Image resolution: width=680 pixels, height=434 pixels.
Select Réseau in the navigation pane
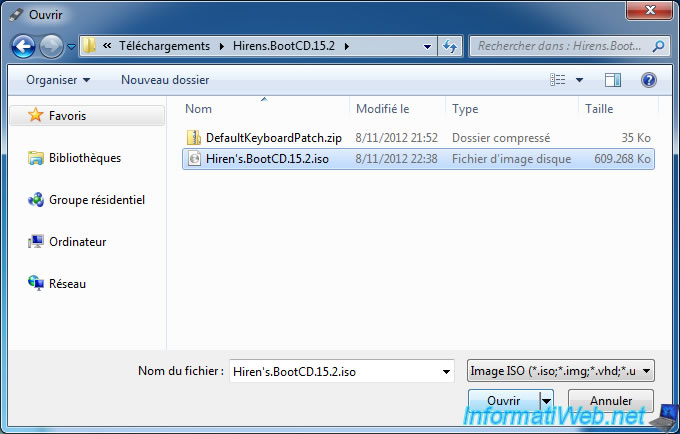[x=67, y=284]
